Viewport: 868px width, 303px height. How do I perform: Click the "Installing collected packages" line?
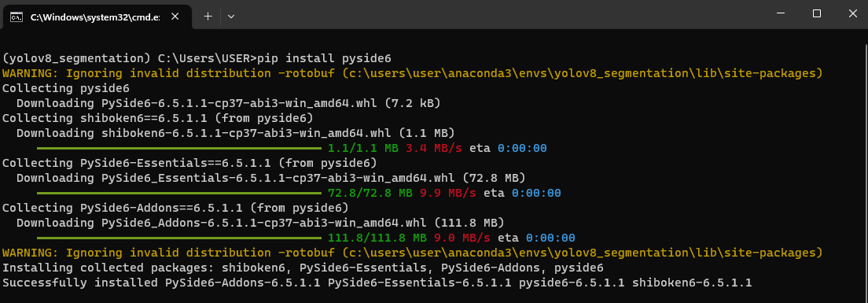click(302, 268)
